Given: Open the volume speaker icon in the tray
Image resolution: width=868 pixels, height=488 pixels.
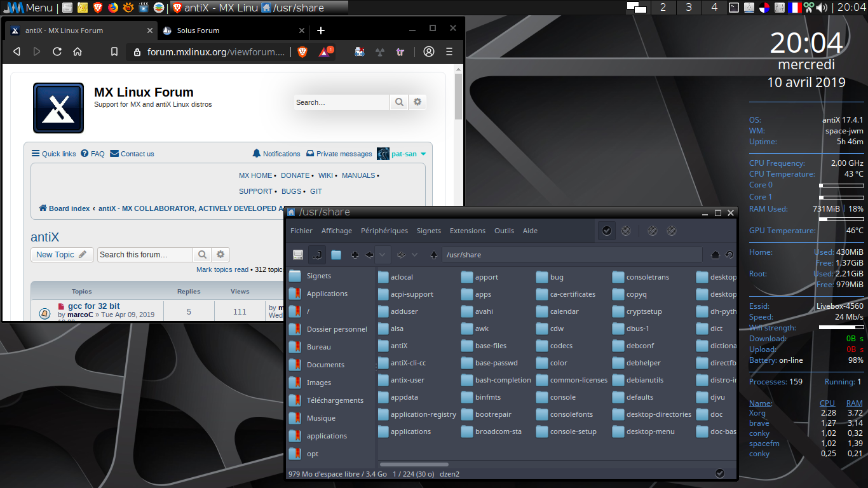Looking at the screenshot, I should (822, 8).
